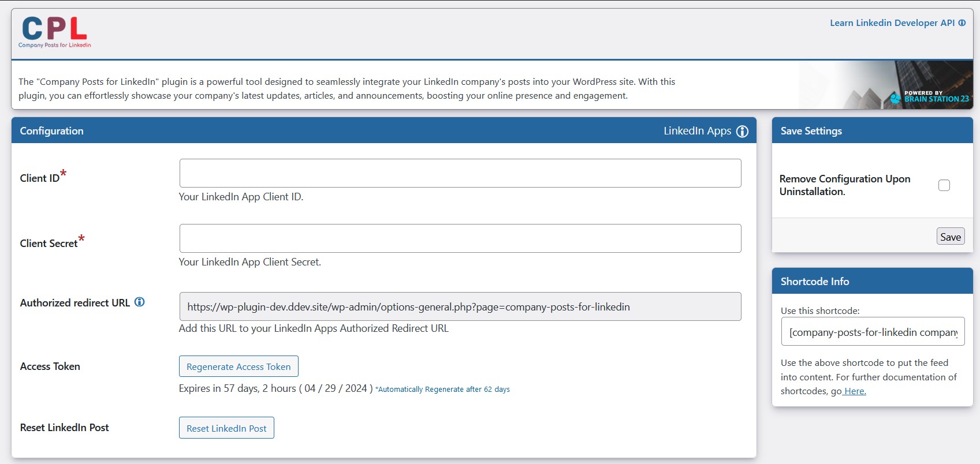Click the Brain Station 23 logo
Viewport: 980px width, 464px height.
[x=929, y=96]
